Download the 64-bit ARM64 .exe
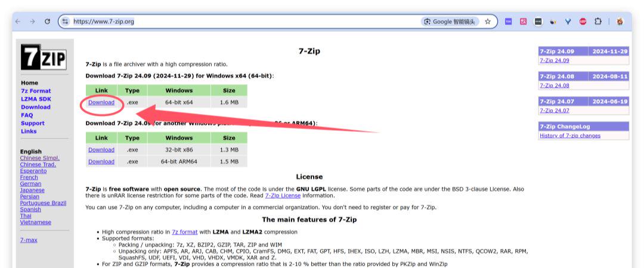The image size is (644, 268). click(x=101, y=162)
